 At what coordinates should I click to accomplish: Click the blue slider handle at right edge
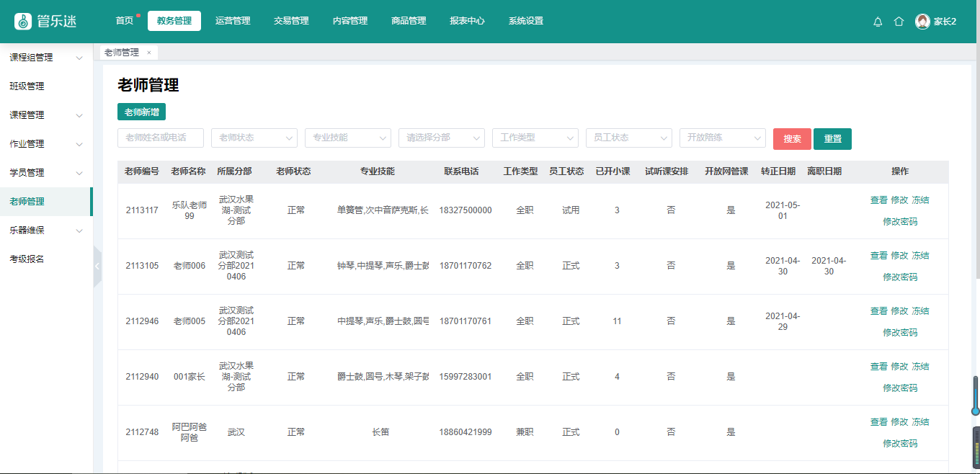[x=976, y=411]
